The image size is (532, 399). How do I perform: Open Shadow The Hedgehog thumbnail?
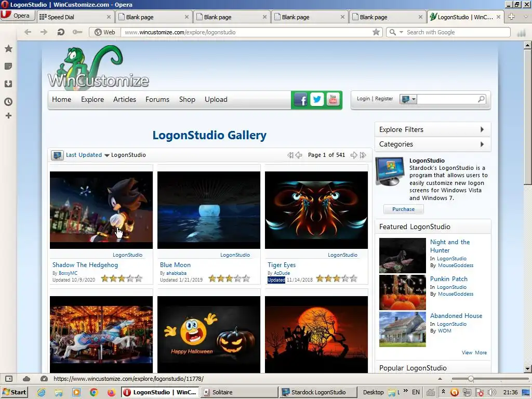point(101,210)
